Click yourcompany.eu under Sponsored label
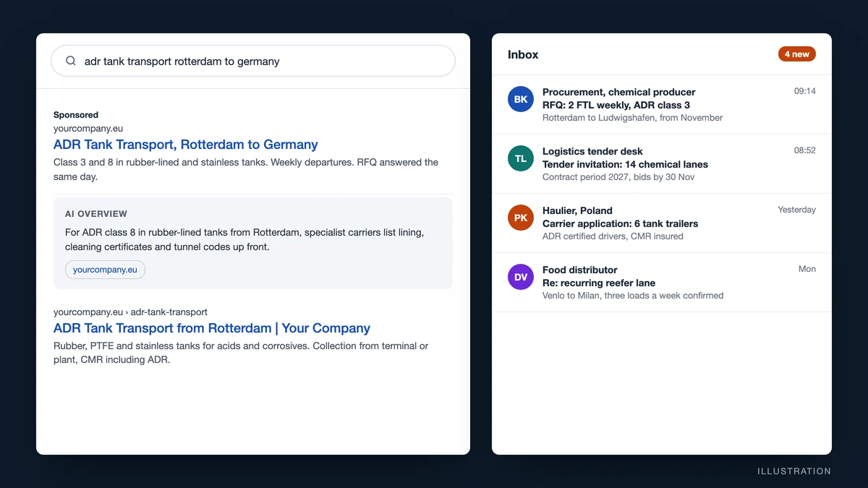The width and height of the screenshot is (868, 488). pos(88,129)
